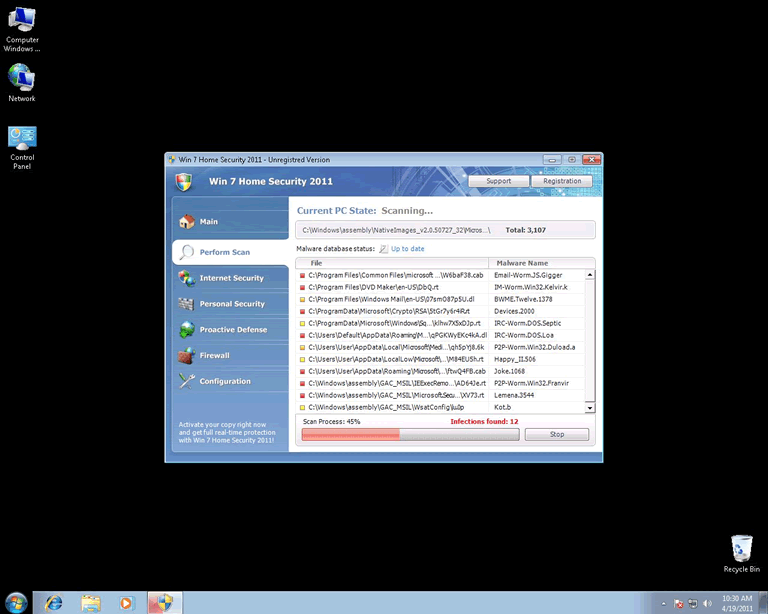This screenshot has width=768, height=614.
Task: Click the Configuration tools icon
Action: click(186, 381)
